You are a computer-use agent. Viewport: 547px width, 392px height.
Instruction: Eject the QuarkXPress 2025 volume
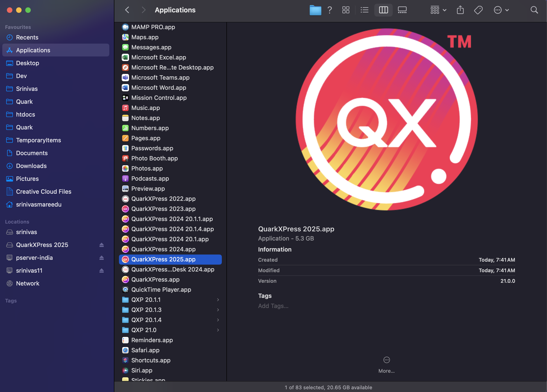pos(102,245)
